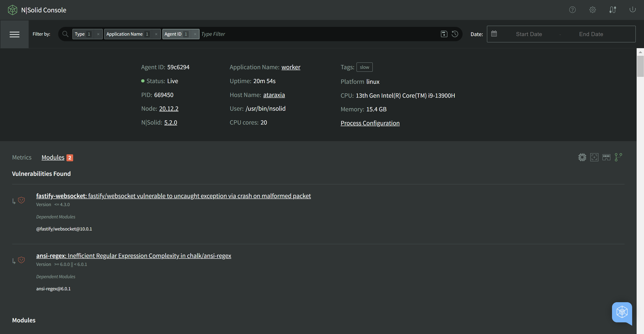Expand the fastify-websocket vulnerability arrow

14,201
